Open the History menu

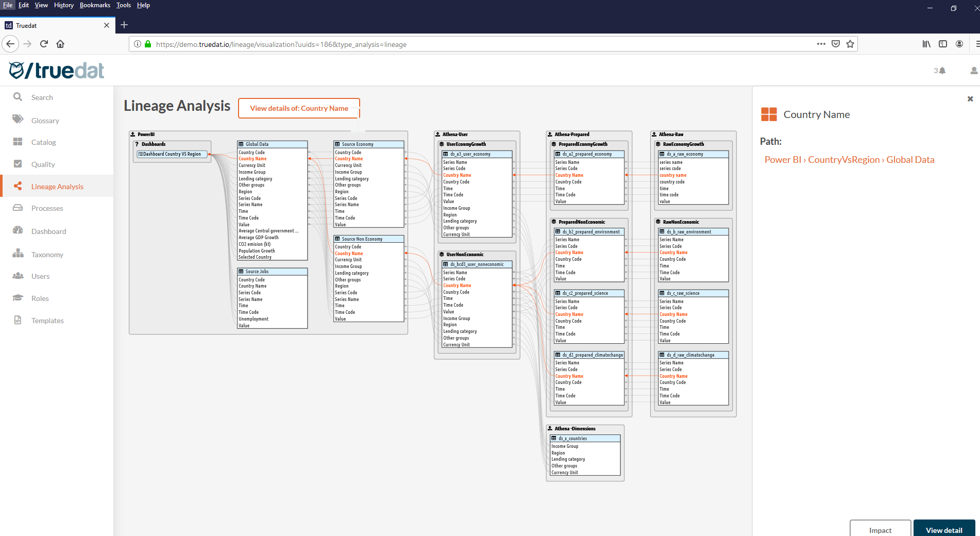click(x=64, y=5)
